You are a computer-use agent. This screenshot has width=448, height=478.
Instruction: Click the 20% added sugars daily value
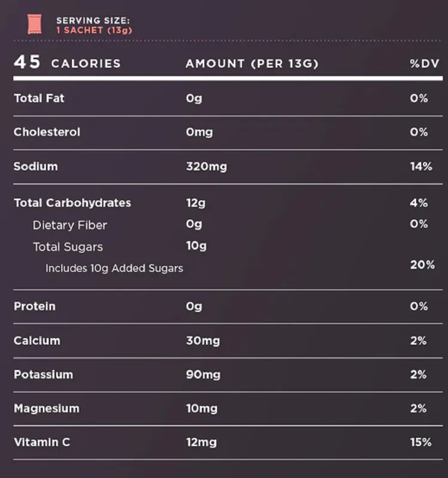pyautogui.click(x=422, y=264)
